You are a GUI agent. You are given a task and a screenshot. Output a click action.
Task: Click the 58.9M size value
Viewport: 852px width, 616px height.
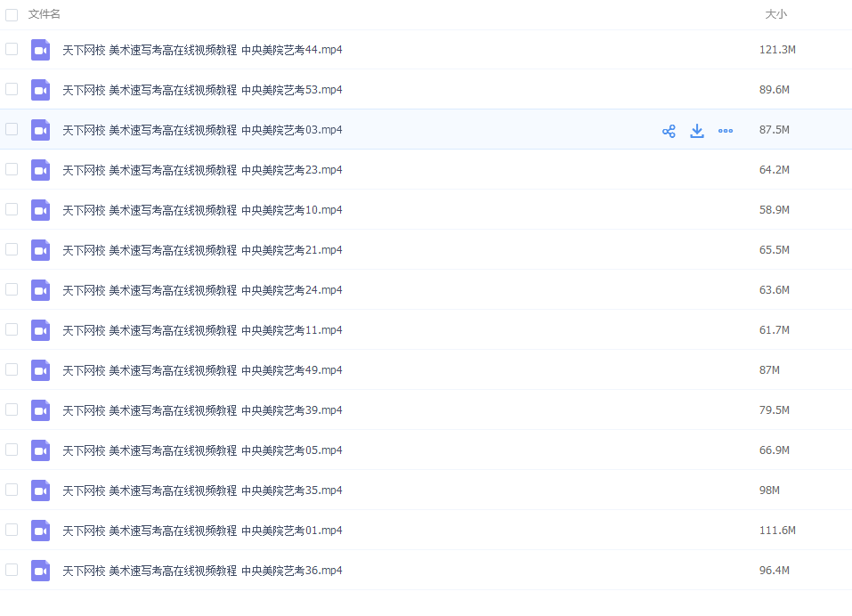[775, 210]
